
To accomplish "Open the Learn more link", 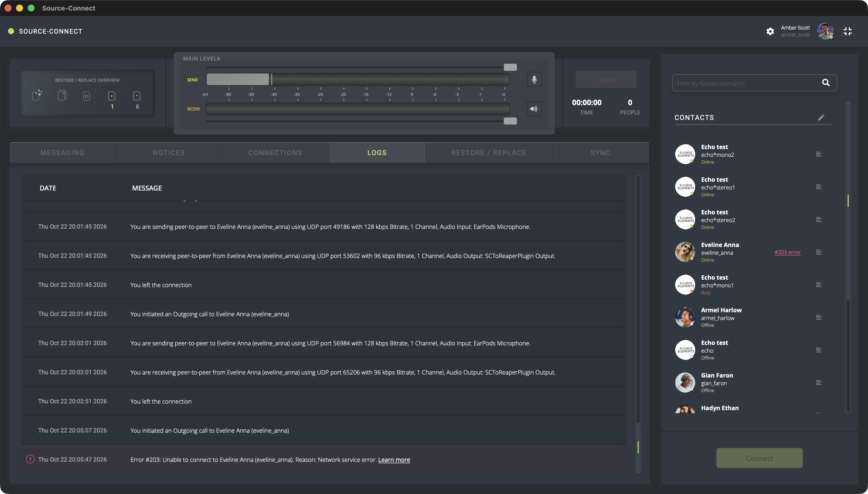I will pyautogui.click(x=394, y=460).
